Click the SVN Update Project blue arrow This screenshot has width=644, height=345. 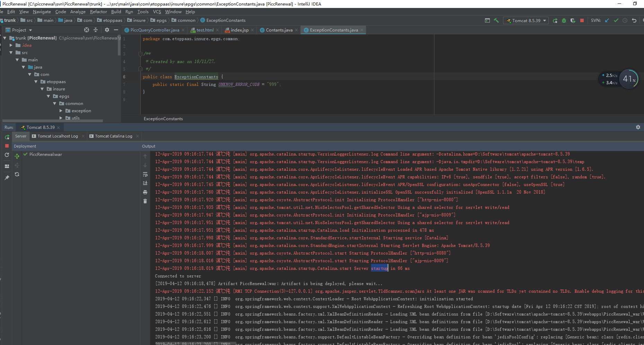(x=607, y=20)
